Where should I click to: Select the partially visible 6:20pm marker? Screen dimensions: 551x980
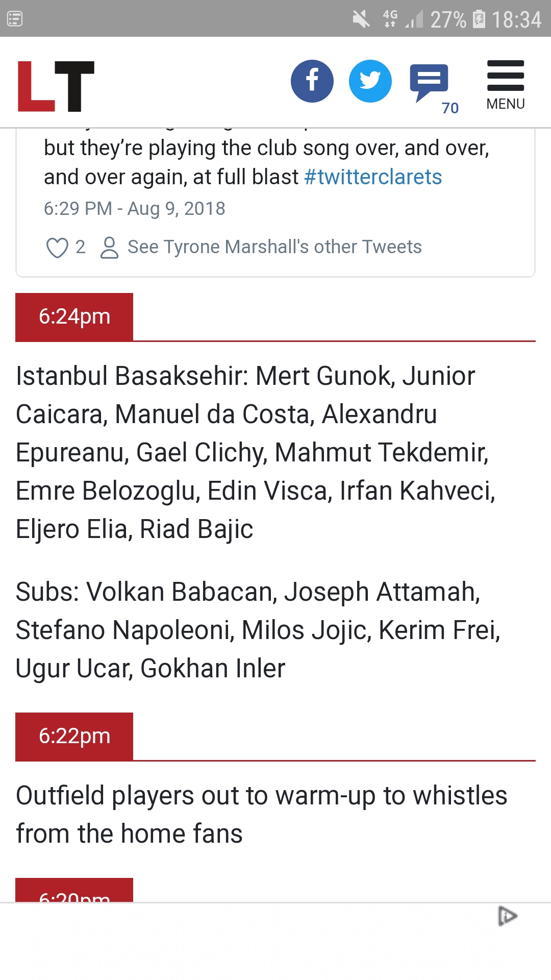(x=74, y=891)
